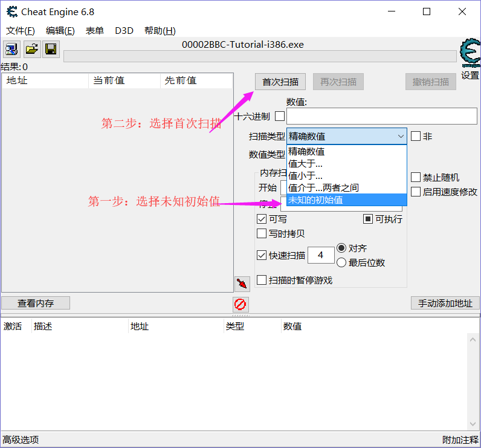Click the 类型 column header
Screen dimensions: 481x448
click(x=253, y=326)
